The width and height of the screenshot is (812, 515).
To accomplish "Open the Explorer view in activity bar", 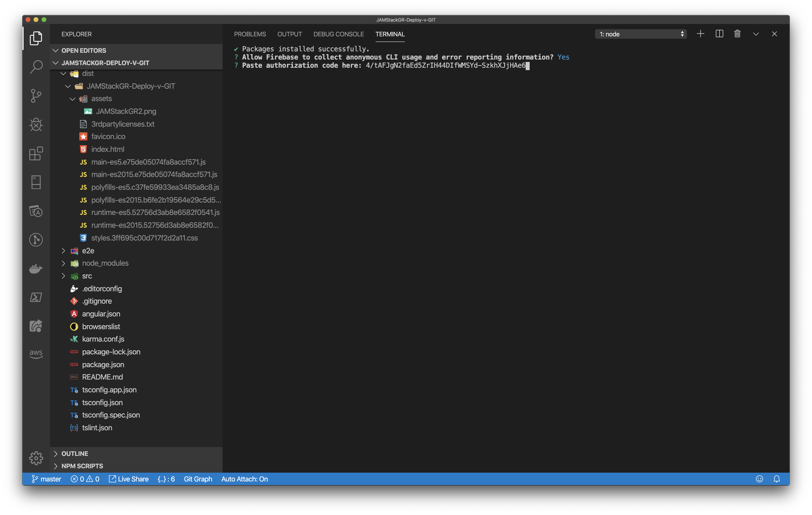I will point(36,38).
